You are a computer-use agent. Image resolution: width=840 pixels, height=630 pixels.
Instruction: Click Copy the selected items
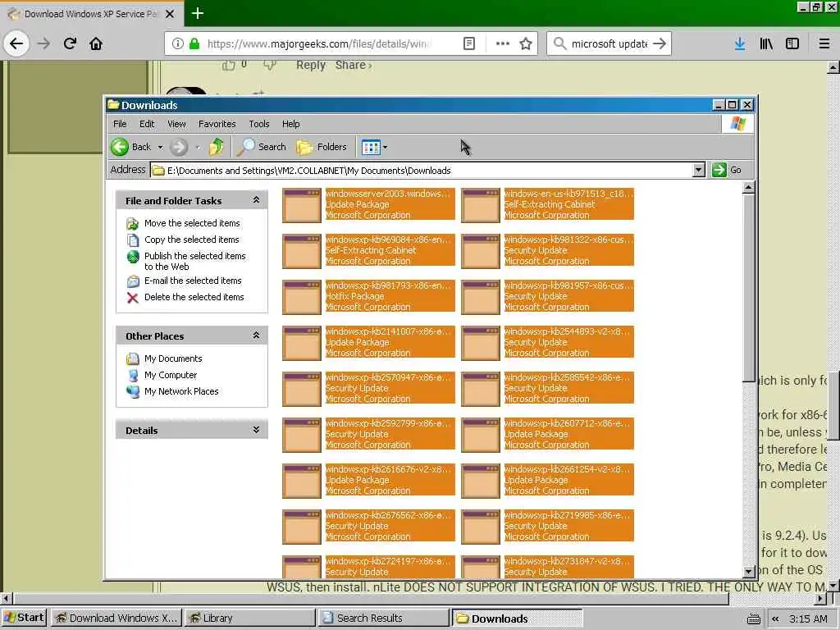tap(192, 240)
